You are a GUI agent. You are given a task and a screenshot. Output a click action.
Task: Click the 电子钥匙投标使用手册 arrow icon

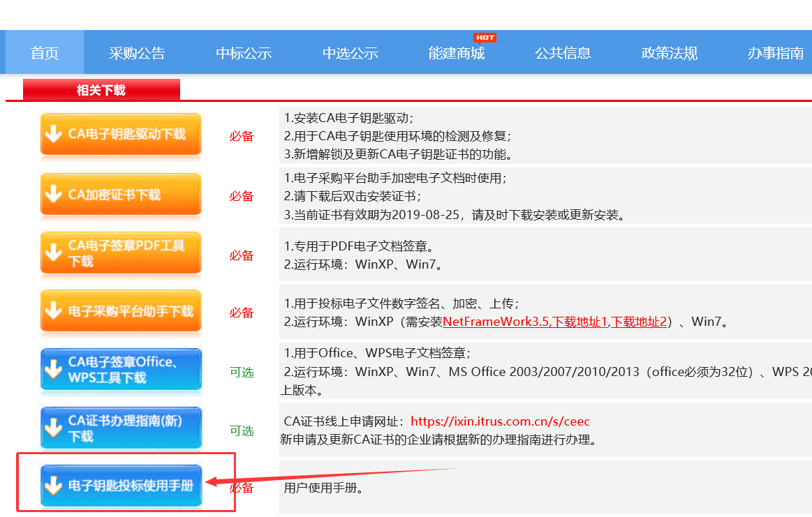click(x=53, y=486)
